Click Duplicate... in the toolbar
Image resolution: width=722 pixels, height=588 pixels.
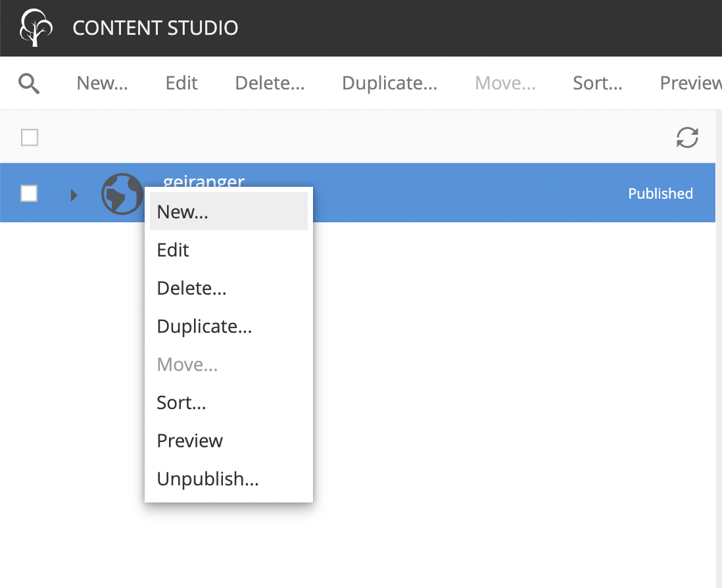(389, 84)
